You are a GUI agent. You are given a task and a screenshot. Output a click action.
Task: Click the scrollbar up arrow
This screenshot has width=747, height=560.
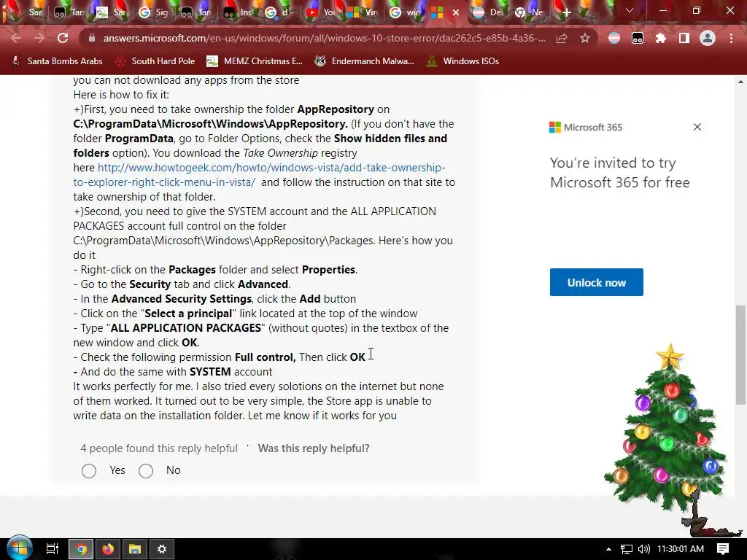[740, 82]
